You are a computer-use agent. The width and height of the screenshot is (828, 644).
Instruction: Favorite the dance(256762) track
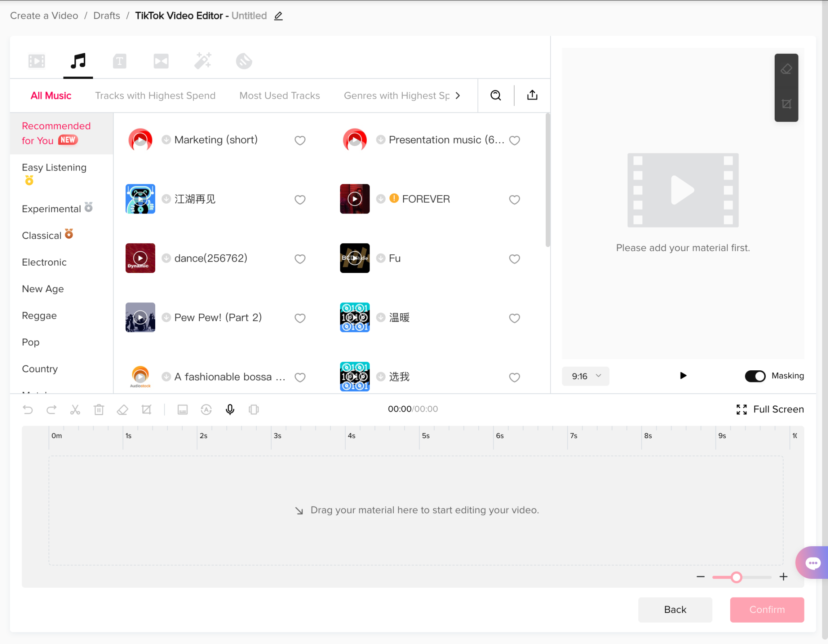[x=300, y=259]
